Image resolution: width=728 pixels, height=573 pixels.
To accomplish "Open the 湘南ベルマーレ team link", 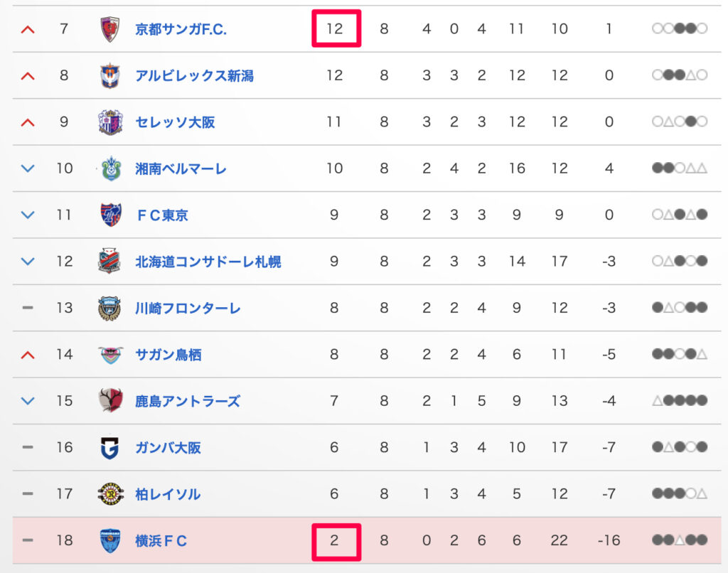I will click(x=181, y=168).
